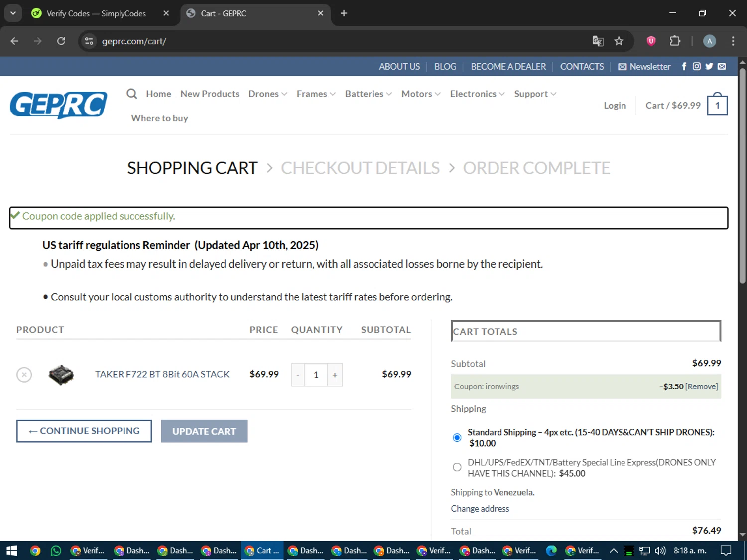Click SHOPPING CART breadcrumb step
This screenshot has height=560, width=747.
coord(192,168)
